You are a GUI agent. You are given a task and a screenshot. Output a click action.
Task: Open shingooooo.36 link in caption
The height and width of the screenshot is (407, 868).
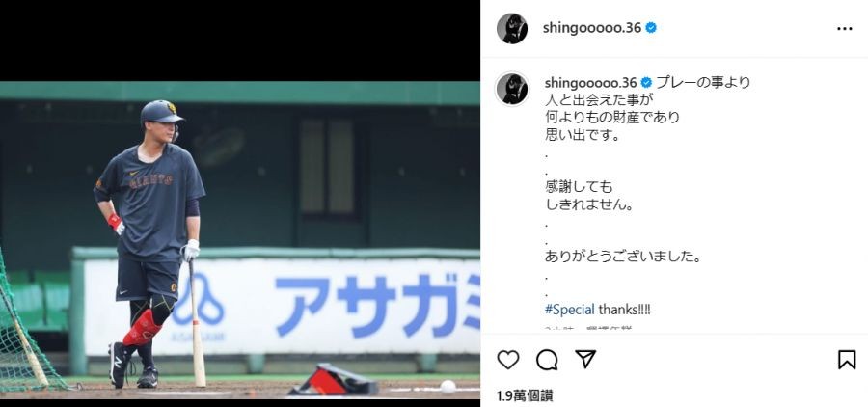(x=590, y=83)
